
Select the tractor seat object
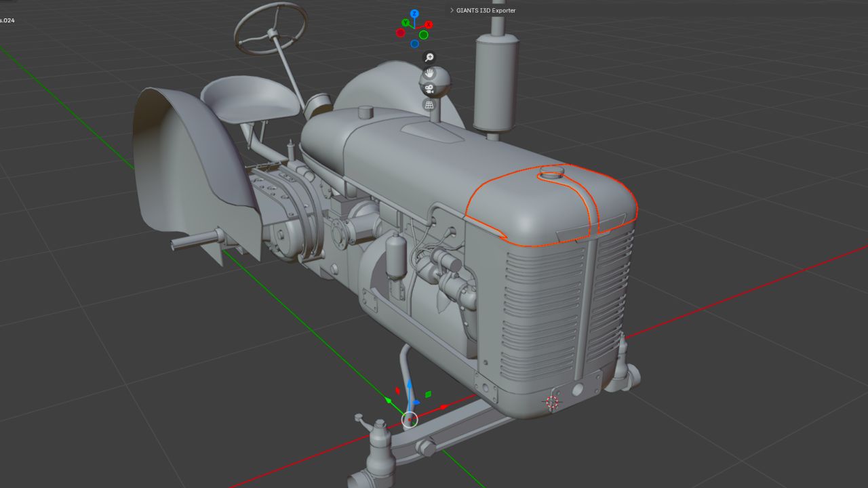tap(252, 100)
